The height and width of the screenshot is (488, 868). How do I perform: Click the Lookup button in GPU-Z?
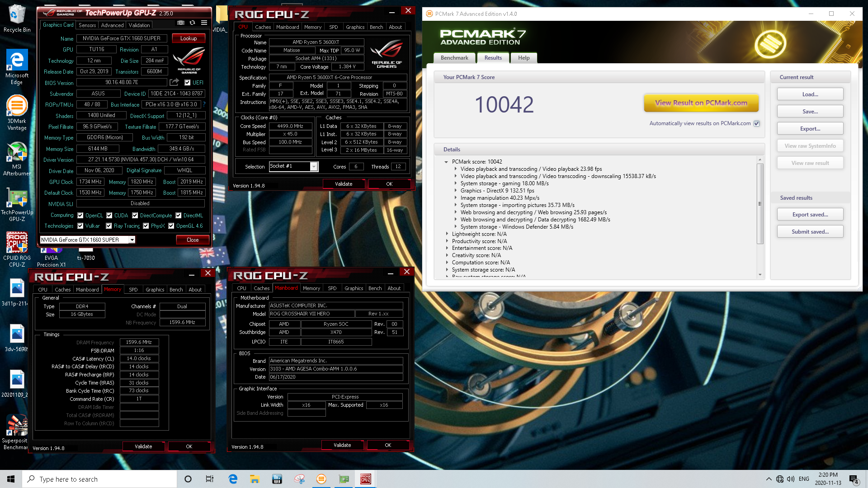pos(189,38)
